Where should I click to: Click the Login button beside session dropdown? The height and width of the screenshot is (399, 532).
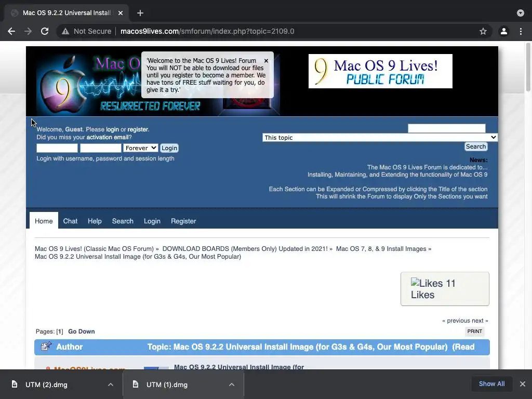pos(169,148)
